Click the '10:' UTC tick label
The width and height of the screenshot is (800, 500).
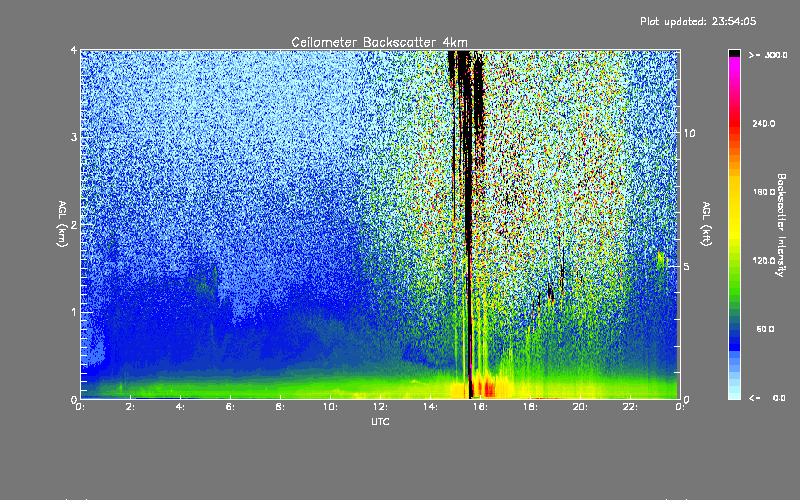[x=331, y=407]
